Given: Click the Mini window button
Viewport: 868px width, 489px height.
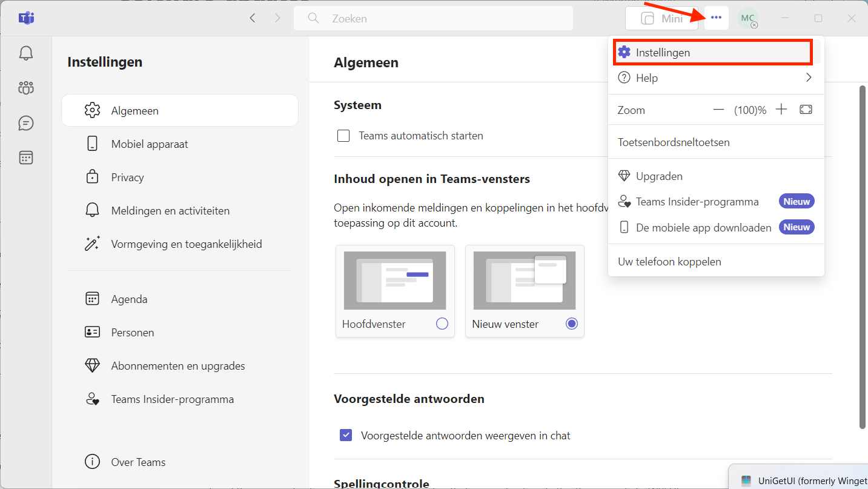Looking at the screenshot, I should [661, 18].
